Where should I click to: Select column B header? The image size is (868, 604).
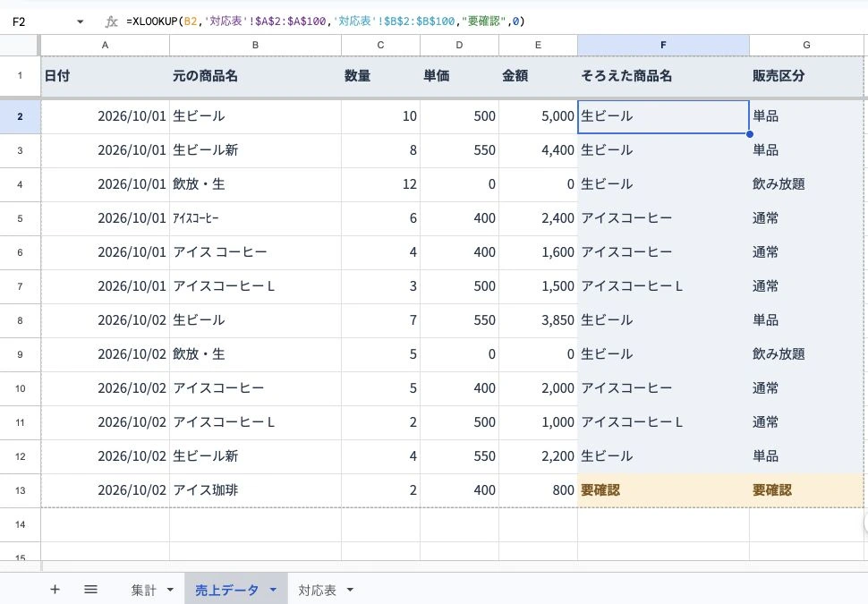(x=255, y=46)
